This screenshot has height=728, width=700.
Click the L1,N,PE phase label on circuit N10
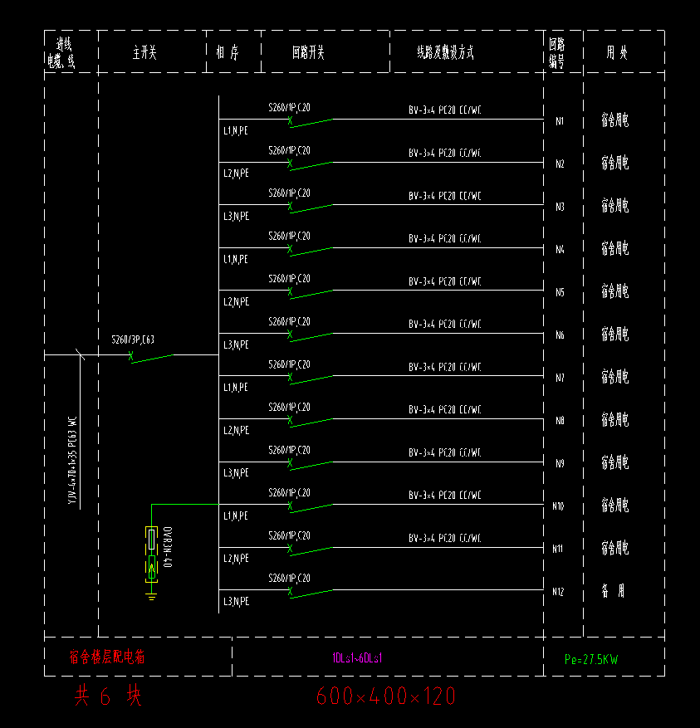(236, 515)
